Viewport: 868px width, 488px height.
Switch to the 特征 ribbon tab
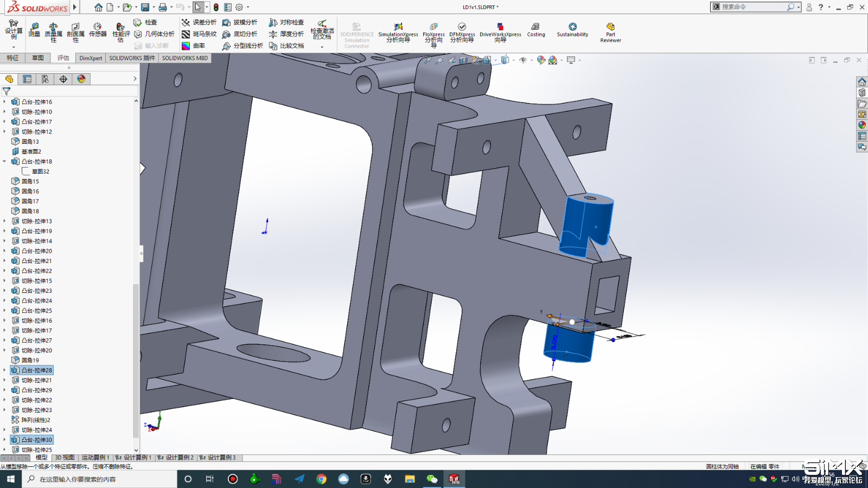pos(12,58)
